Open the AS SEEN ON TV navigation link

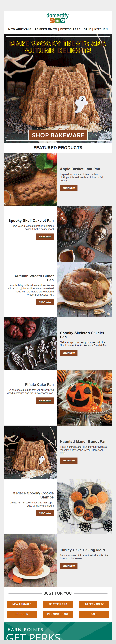(x=46, y=29)
